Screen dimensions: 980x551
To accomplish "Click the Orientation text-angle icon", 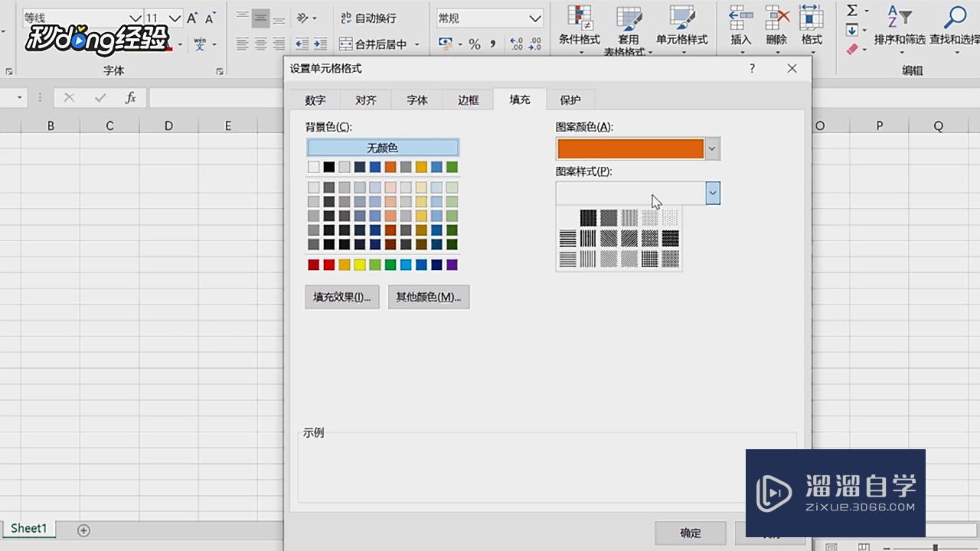I will pyautogui.click(x=302, y=18).
